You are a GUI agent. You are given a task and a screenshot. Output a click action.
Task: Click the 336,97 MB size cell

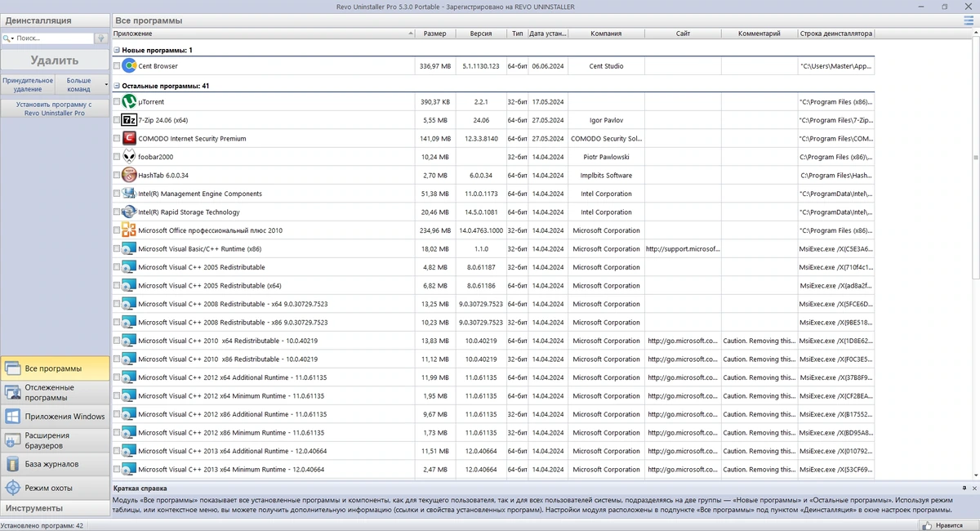[x=435, y=66]
